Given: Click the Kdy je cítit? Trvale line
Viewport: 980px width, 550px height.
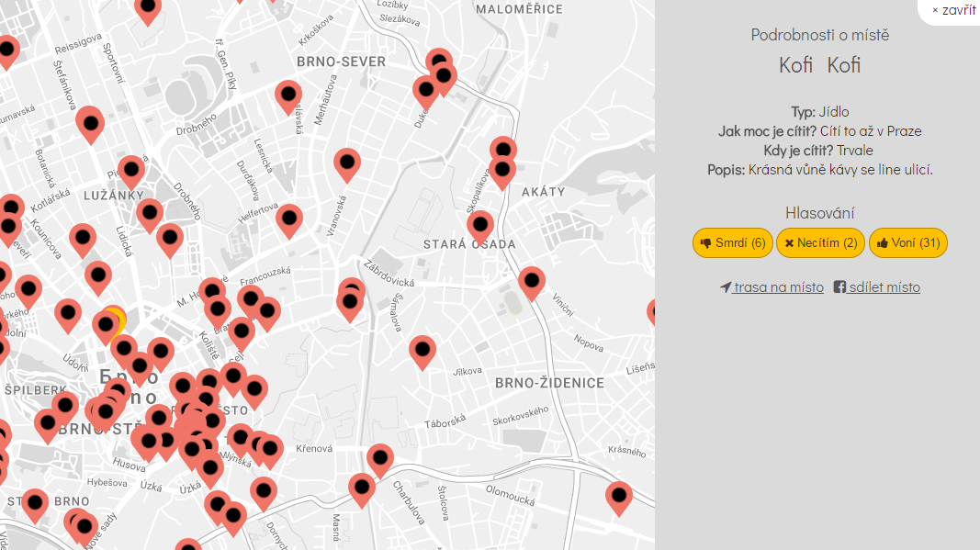Looking at the screenshot, I should point(818,151).
